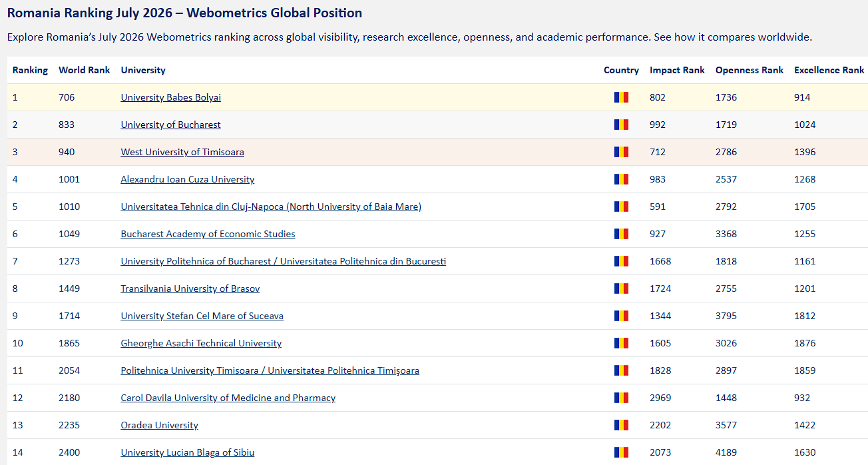Open Bucharest Academy of Economic Studies link
868x465 pixels.
coord(208,234)
